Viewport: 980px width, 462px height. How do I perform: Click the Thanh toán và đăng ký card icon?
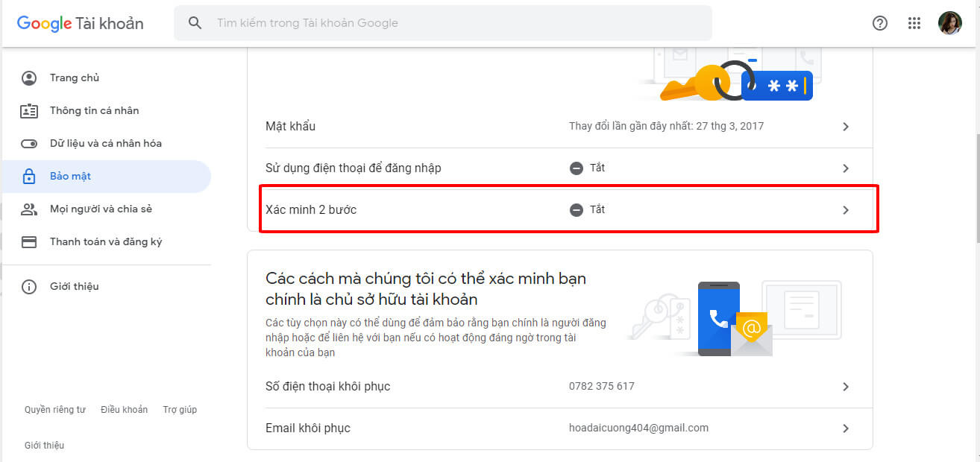29,242
